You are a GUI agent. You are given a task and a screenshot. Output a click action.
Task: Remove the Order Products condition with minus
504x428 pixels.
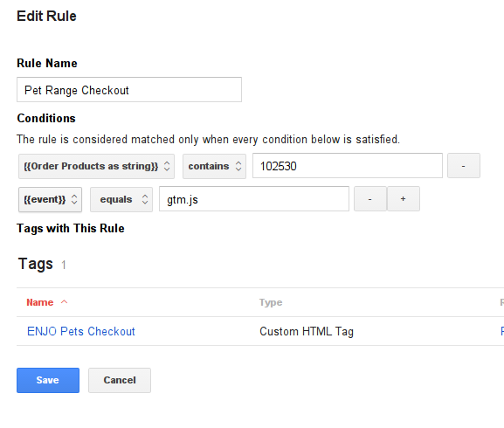tap(464, 166)
